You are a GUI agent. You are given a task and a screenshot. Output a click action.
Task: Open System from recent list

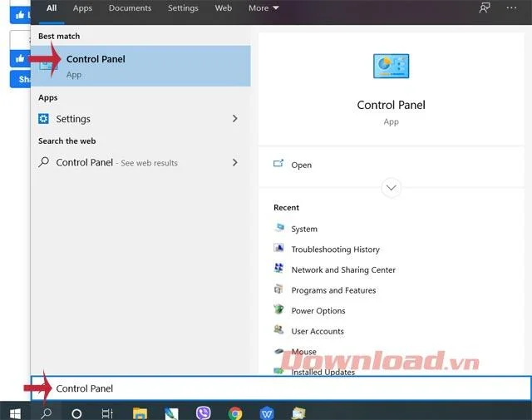[x=304, y=230]
